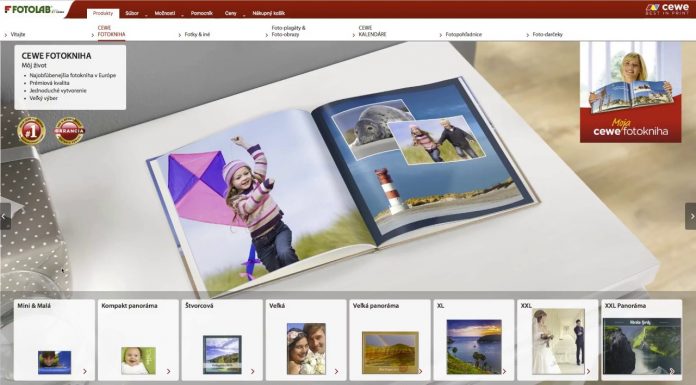Screen dimensions: 696x385
Task: Select the Kompakt panoráma format card
Action: pos(138,340)
